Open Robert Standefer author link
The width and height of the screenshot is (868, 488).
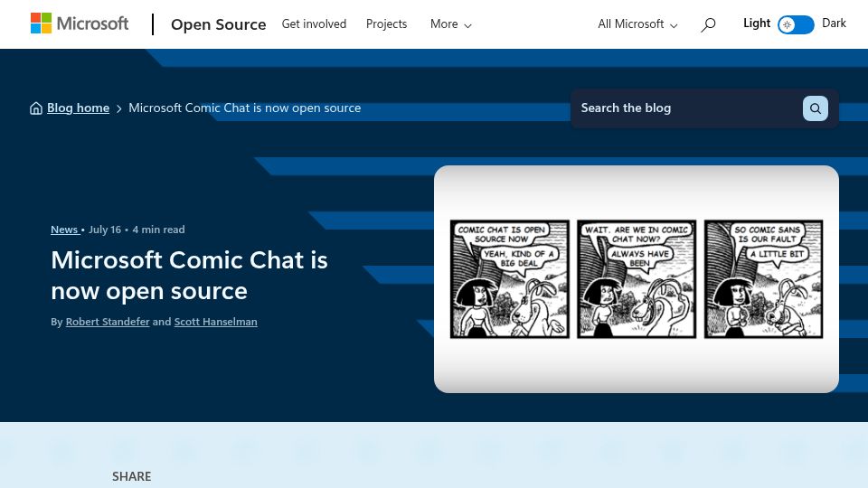[108, 322]
